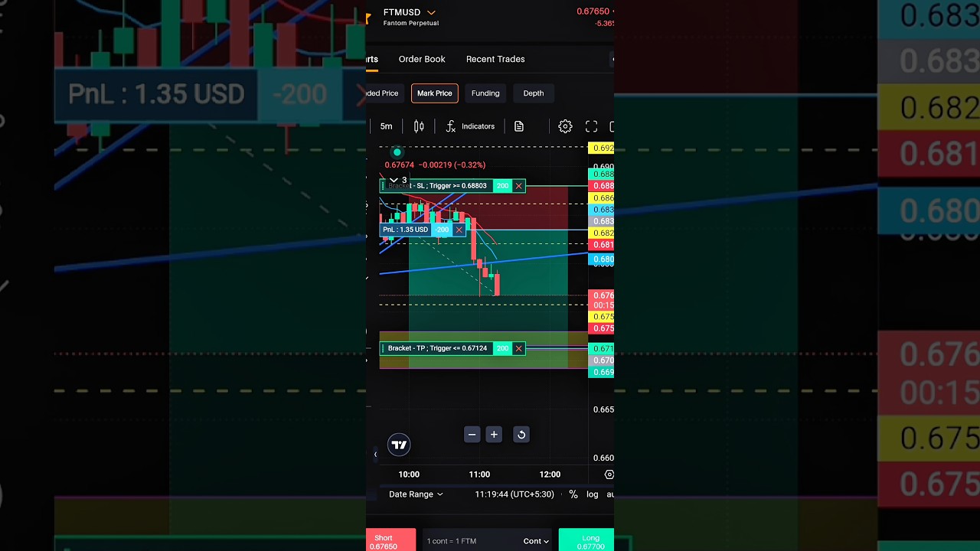Image resolution: width=980 pixels, height=551 pixels.
Task: Switch to Order Book tab
Action: pyautogui.click(x=421, y=59)
